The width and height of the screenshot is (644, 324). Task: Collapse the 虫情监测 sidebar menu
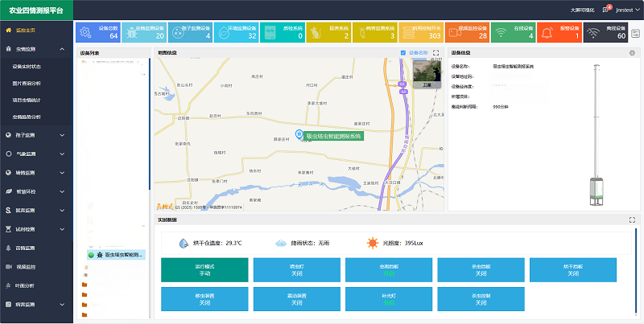[x=36, y=49]
